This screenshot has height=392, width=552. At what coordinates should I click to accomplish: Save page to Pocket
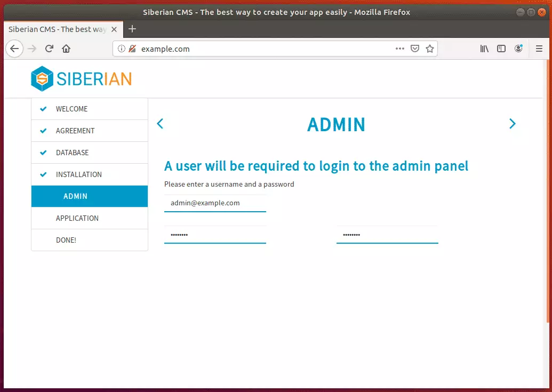[x=415, y=49]
